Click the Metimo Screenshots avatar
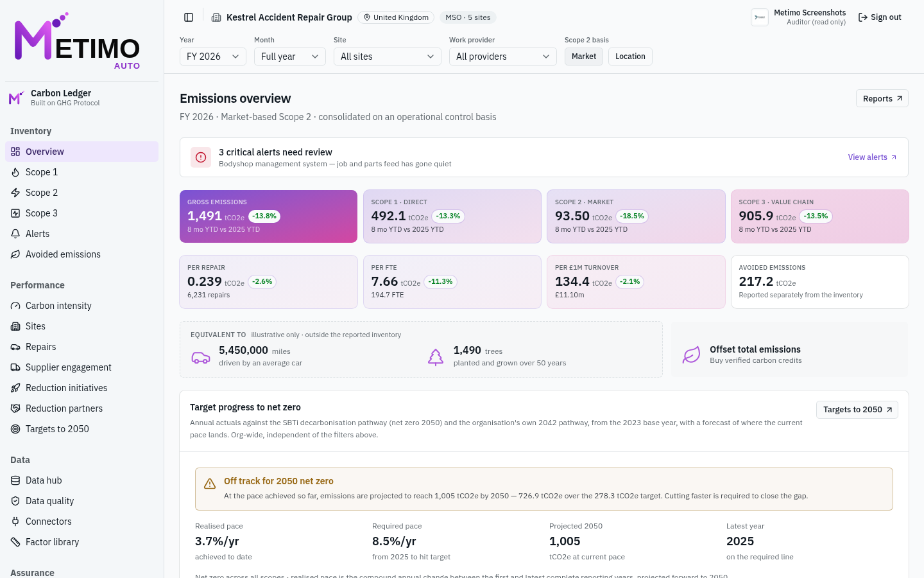The width and height of the screenshot is (924, 578). pos(760,17)
